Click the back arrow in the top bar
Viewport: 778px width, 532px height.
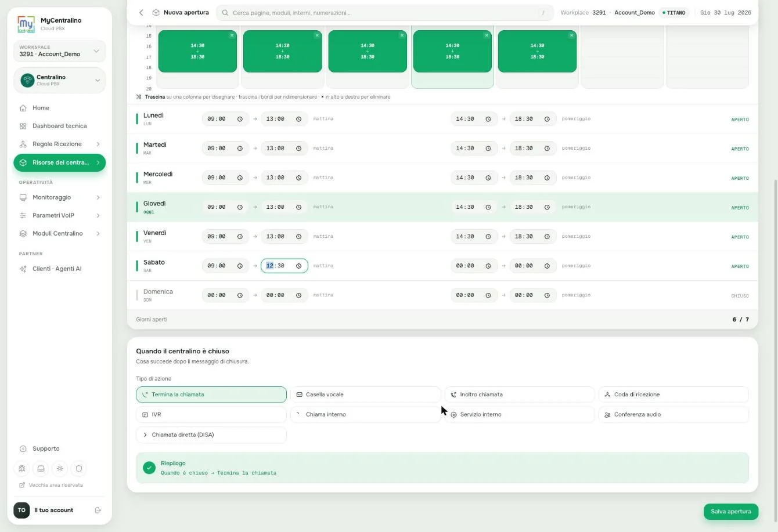(x=141, y=13)
